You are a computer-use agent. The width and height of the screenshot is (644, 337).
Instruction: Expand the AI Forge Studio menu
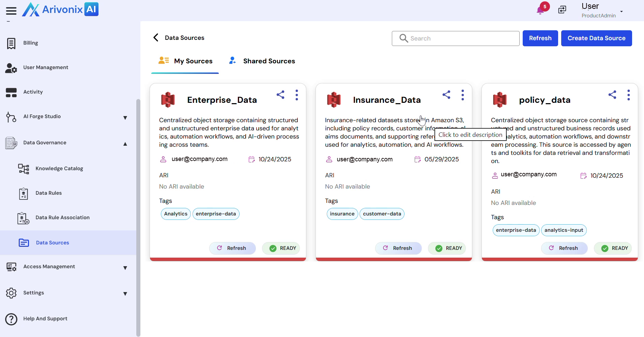point(125,117)
